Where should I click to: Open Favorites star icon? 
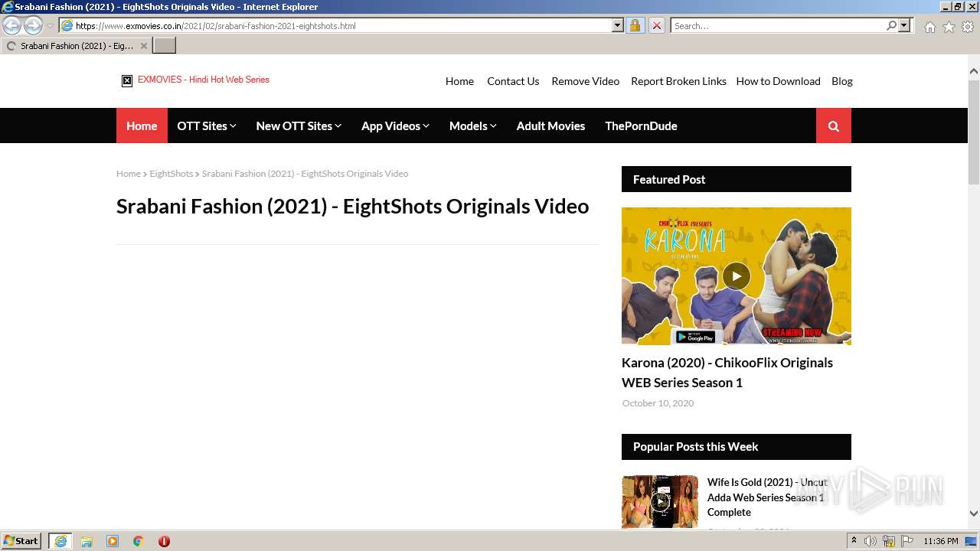point(949,27)
